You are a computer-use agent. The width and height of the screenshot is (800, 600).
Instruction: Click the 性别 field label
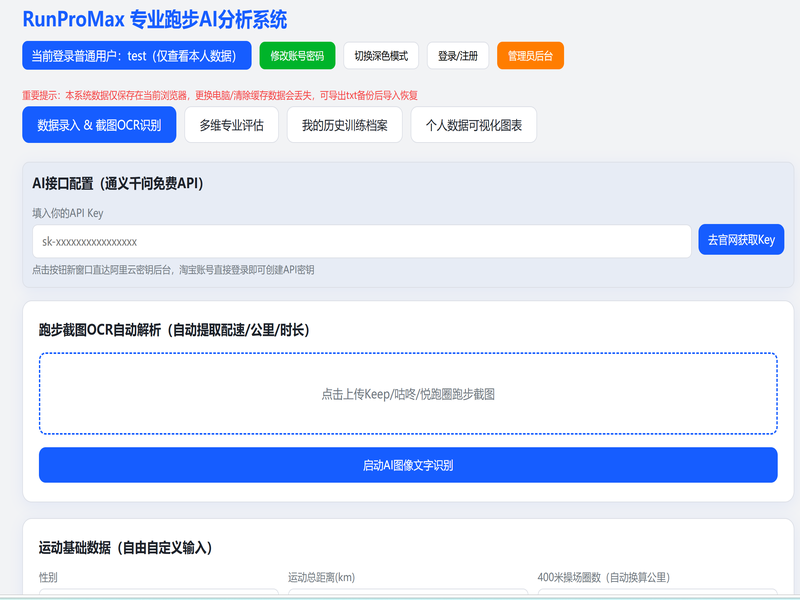click(x=48, y=578)
